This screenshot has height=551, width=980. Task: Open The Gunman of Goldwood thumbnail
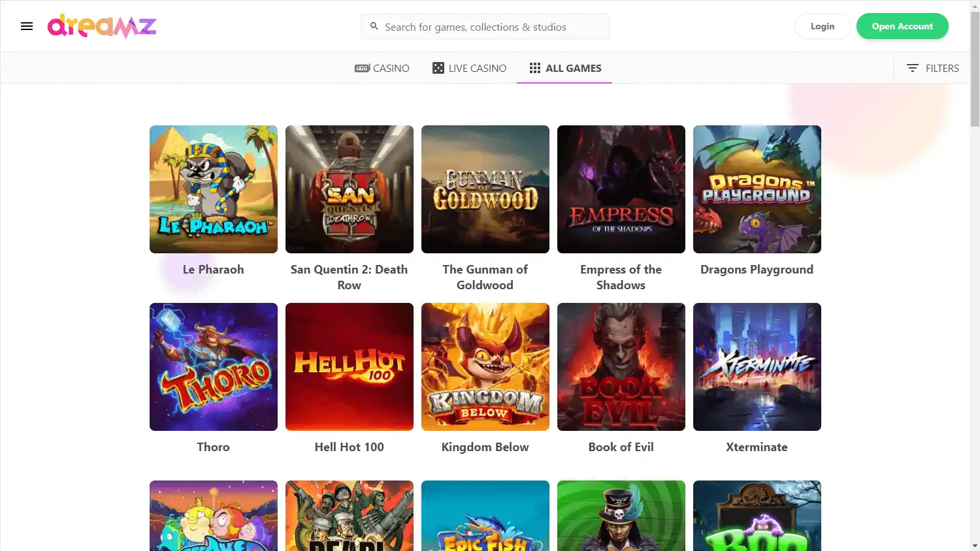point(485,189)
